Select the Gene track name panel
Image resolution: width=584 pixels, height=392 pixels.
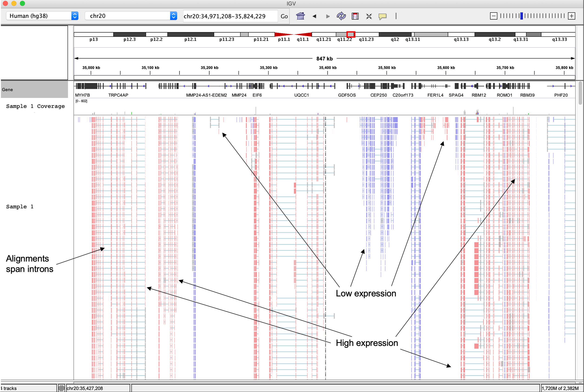[34, 90]
